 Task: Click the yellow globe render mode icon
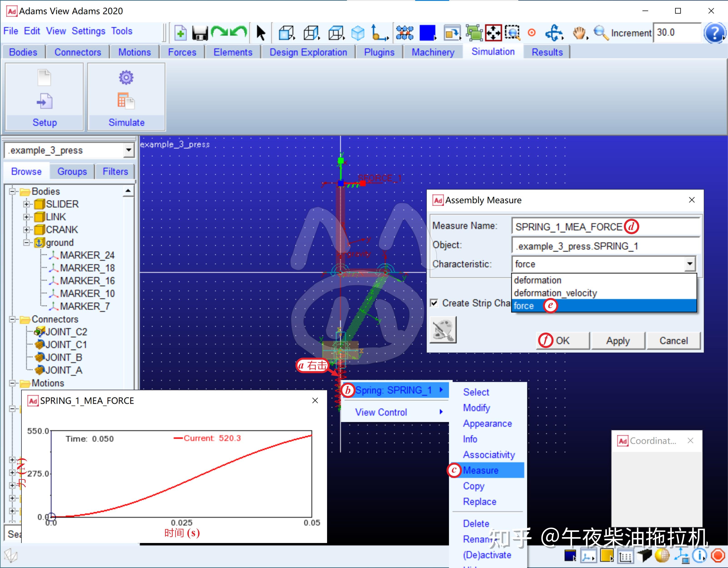[x=662, y=556]
